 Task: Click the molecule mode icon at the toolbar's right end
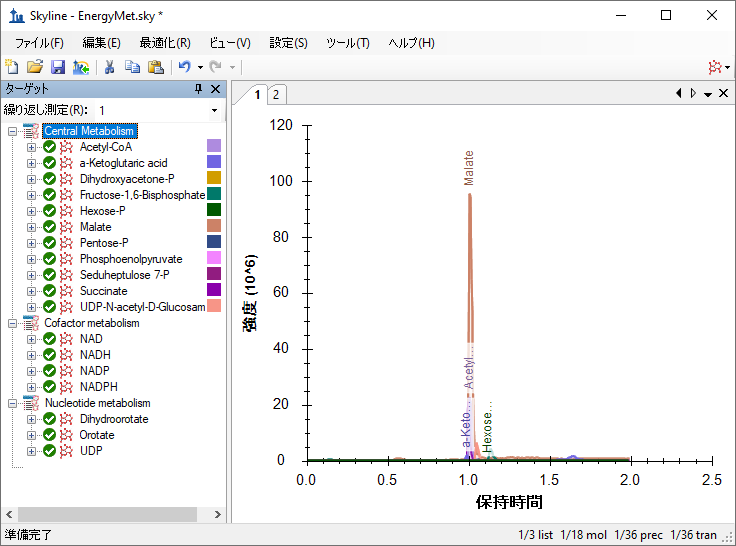coord(715,67)
